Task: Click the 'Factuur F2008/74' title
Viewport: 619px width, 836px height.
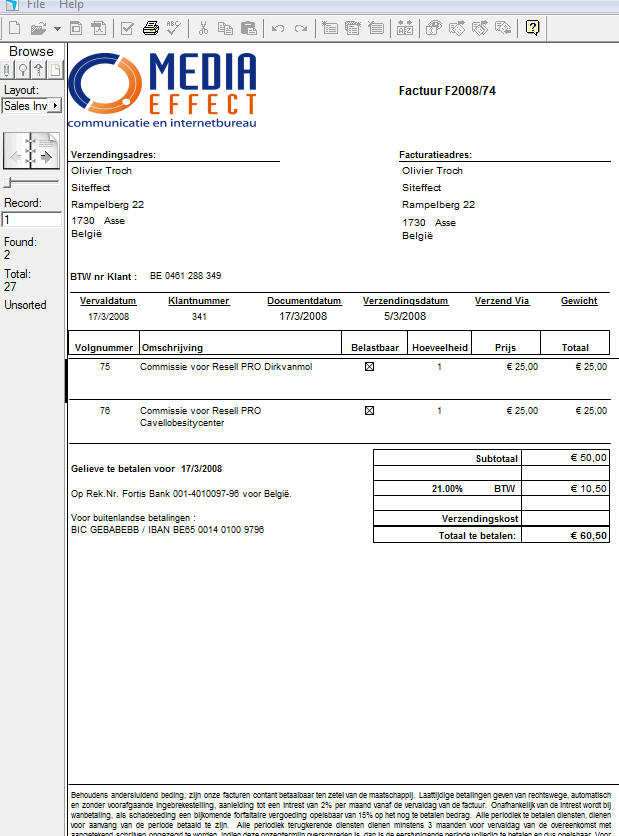Action: pos(447,91)
